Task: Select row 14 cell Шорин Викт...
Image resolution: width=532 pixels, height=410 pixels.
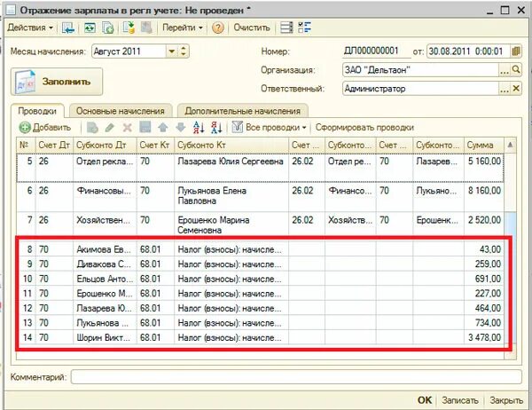Action: (x=105, y=337)
